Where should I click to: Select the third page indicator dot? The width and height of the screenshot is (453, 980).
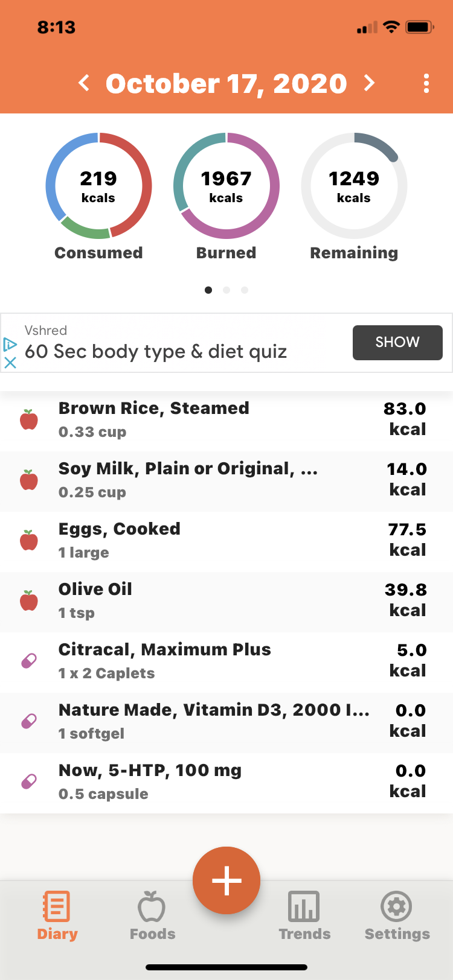(x=245, y=290)
